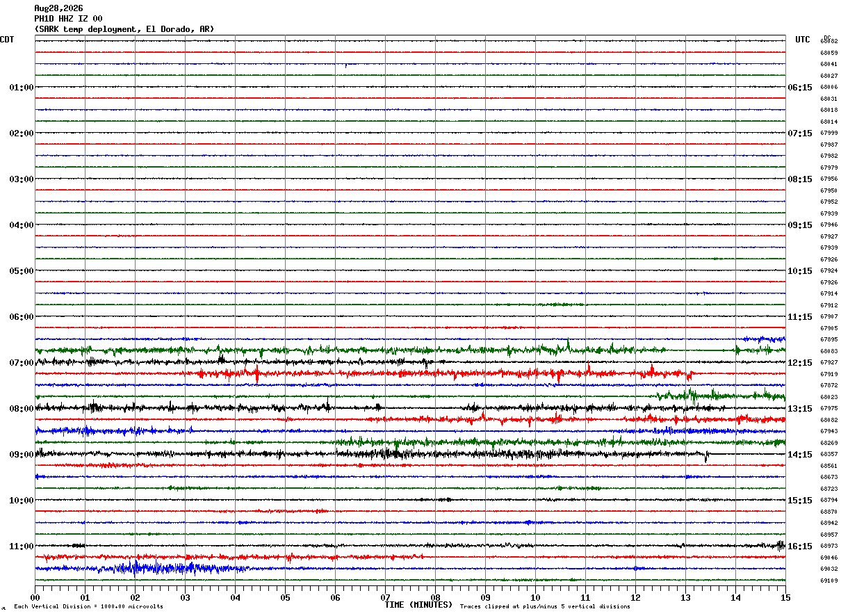Select minute 08 on the time axis
Image resolution: width=841 pixels, height=616 pixels.
[x=435, y=597]
